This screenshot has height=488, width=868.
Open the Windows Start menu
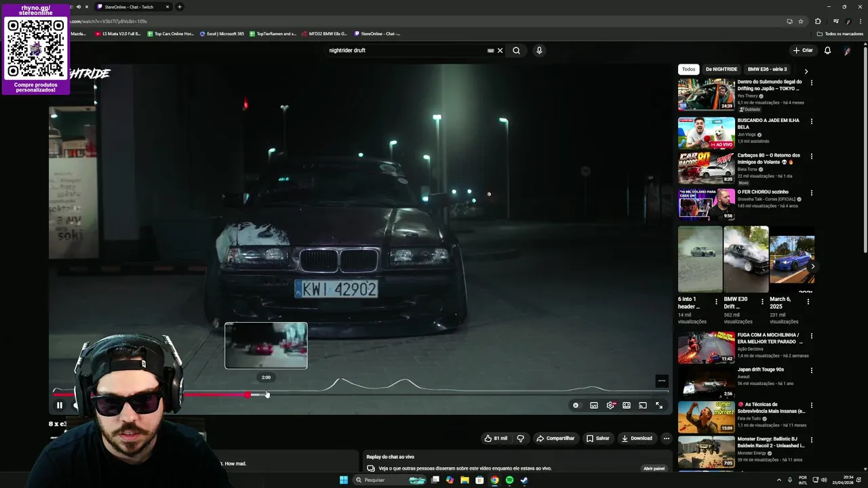pos(344,480)
